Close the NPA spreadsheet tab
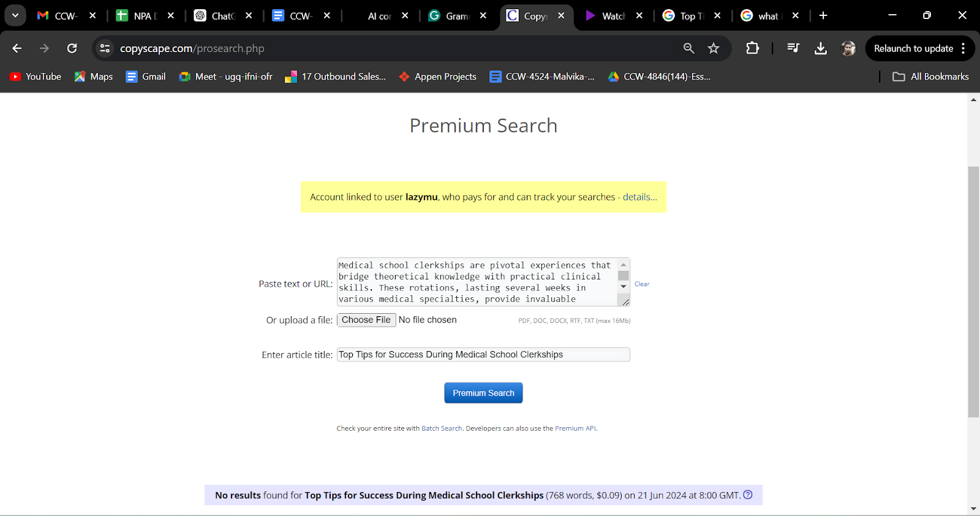Image resolution: width=980 pixels, height=516 pixels. 171,16
